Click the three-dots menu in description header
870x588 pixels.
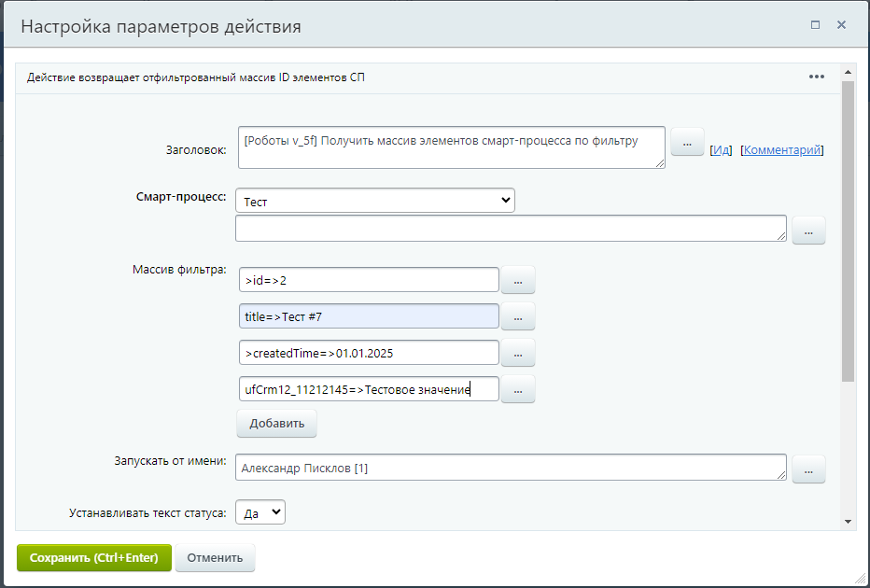[816, 77]
